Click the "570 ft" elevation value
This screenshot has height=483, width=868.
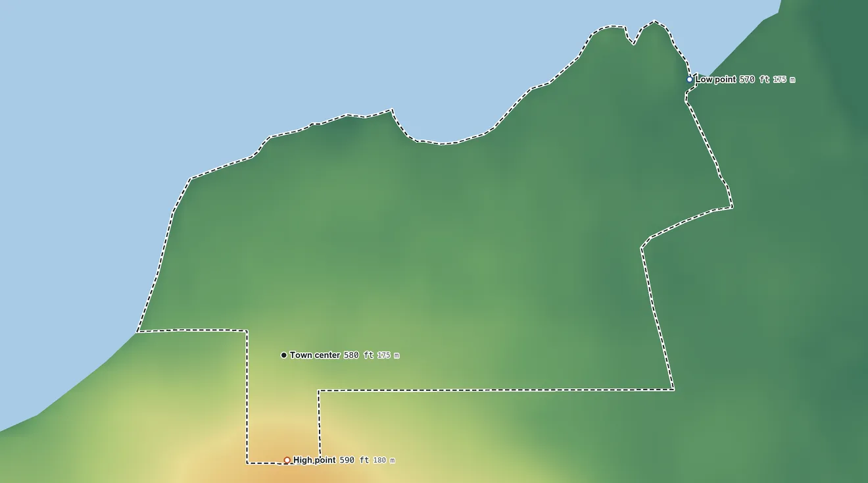pyautogui.click(x=754, y=80)
